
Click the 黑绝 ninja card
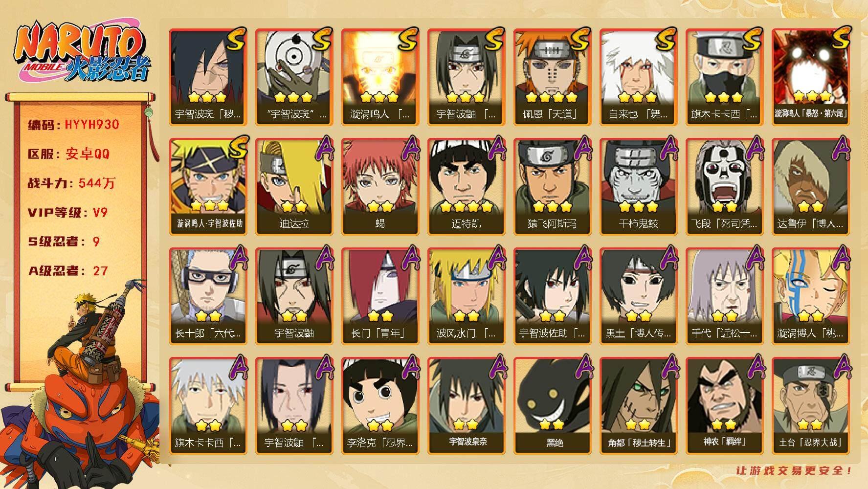(x=552, y=406)
